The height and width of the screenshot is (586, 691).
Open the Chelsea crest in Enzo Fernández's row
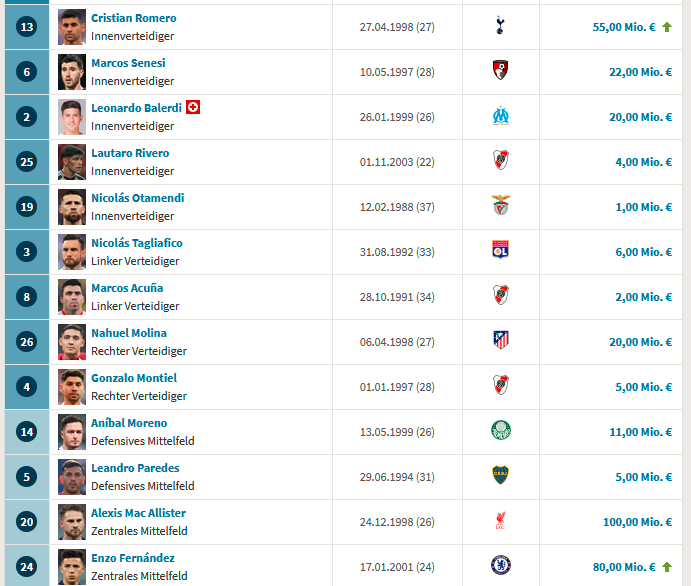[500, 566]
